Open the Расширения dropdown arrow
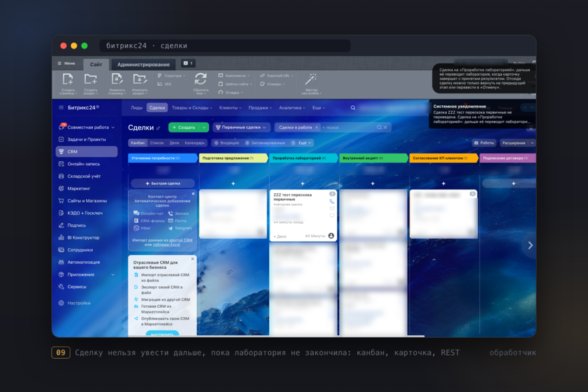588x392 pixels. click(532, 143)
